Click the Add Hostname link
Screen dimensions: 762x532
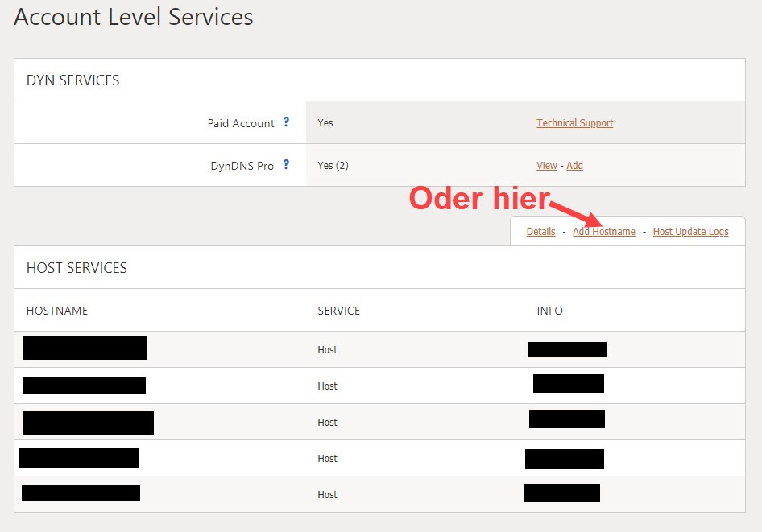603,232
